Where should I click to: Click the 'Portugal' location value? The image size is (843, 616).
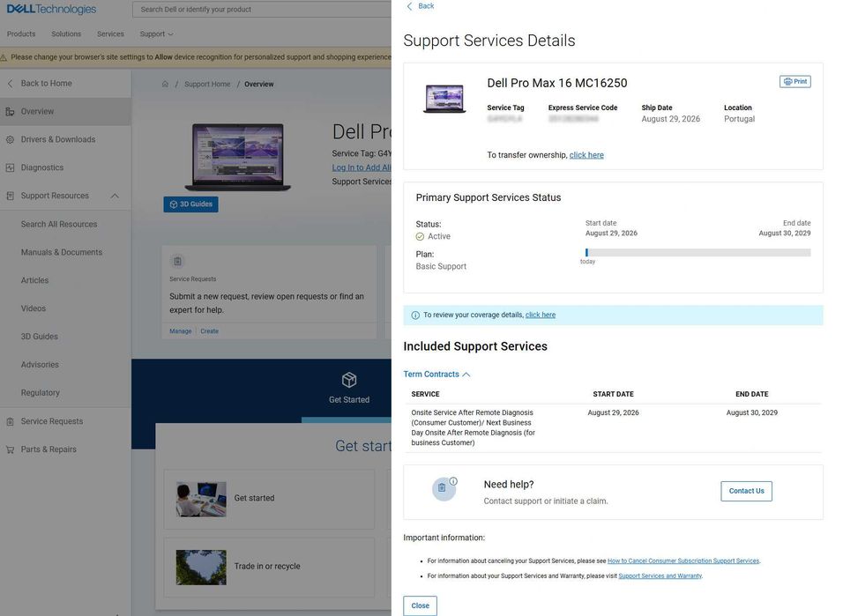(x=739, y=119)
